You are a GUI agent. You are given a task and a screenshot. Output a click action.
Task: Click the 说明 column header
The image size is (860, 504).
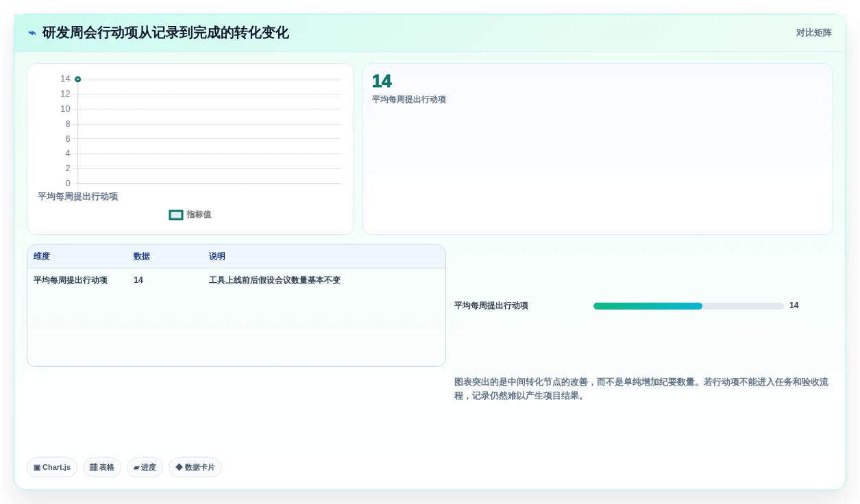(217, 257)
